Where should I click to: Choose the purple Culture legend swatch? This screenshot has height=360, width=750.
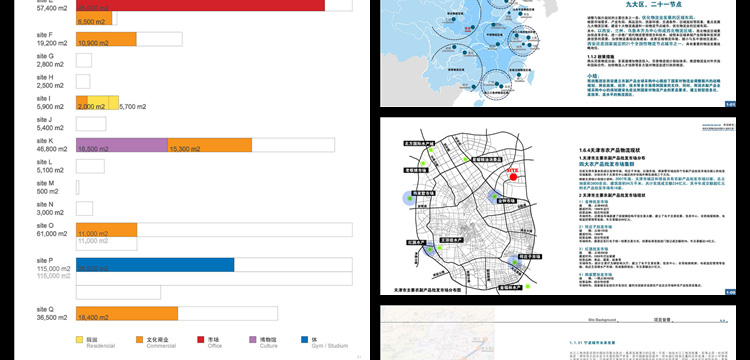pos(253,339)
